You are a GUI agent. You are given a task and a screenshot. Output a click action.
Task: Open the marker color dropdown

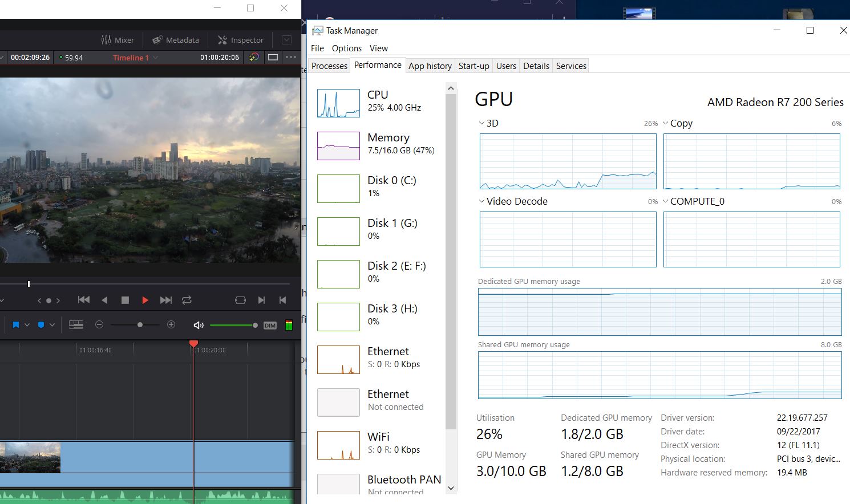52,325
